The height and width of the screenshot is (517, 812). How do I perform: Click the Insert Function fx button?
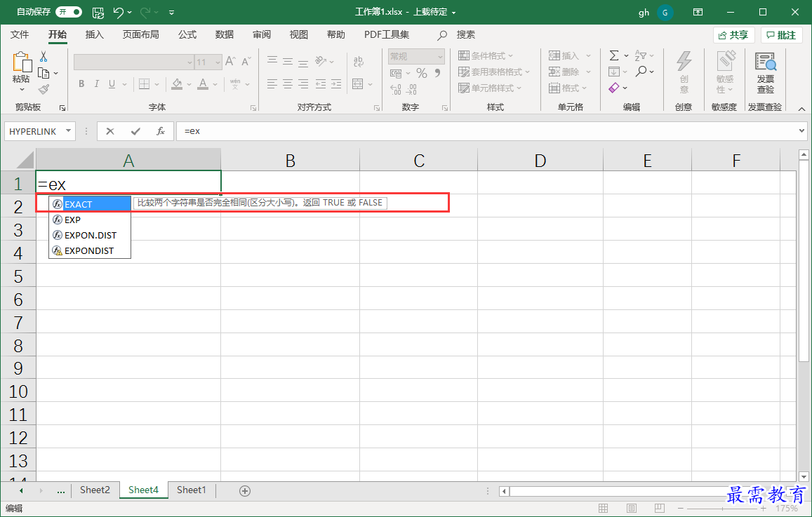161,131
